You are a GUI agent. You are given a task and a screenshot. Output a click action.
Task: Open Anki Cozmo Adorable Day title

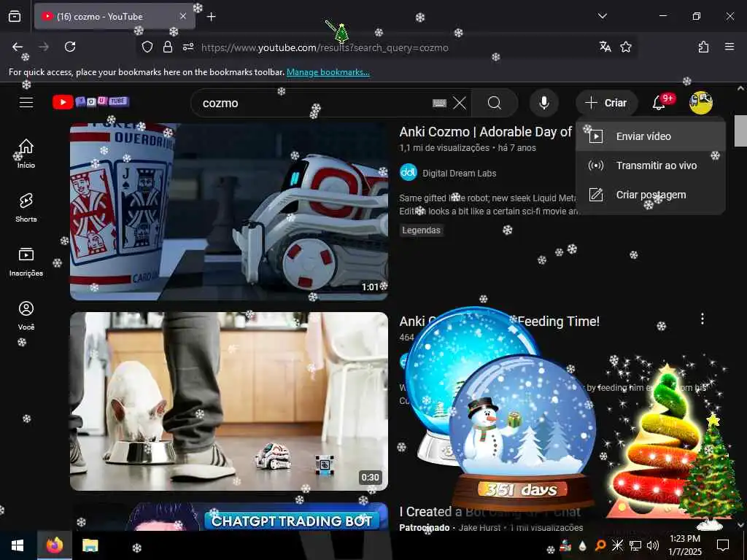[485, 132]
